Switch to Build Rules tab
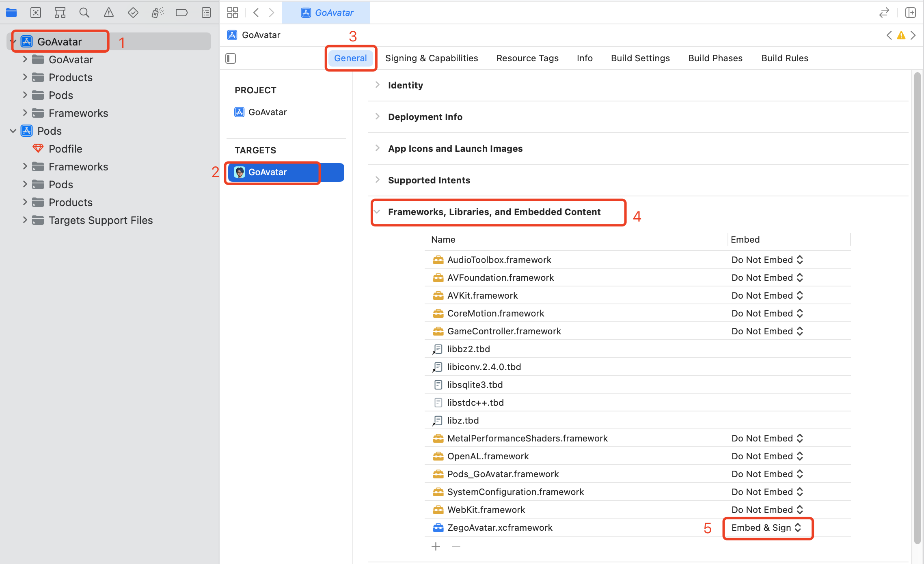The image size is (924, 564). [x=785, y=58]
